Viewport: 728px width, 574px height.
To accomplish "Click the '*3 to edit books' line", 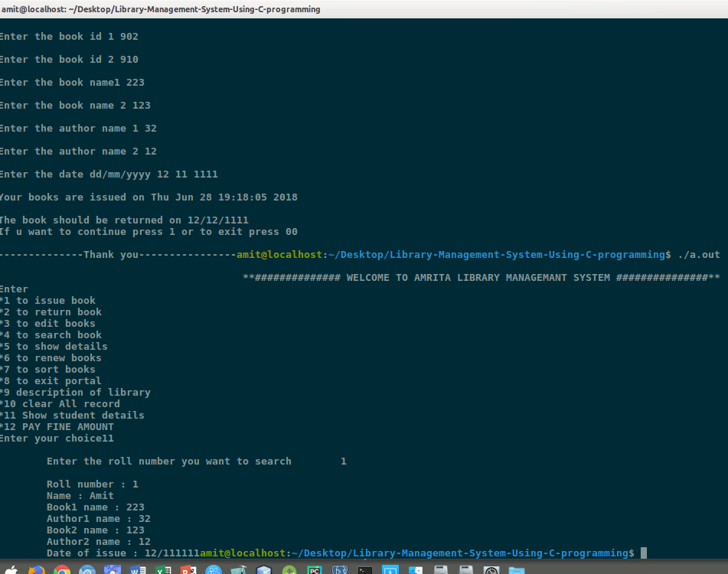I will pyautogui.click(x=47, y=324).
